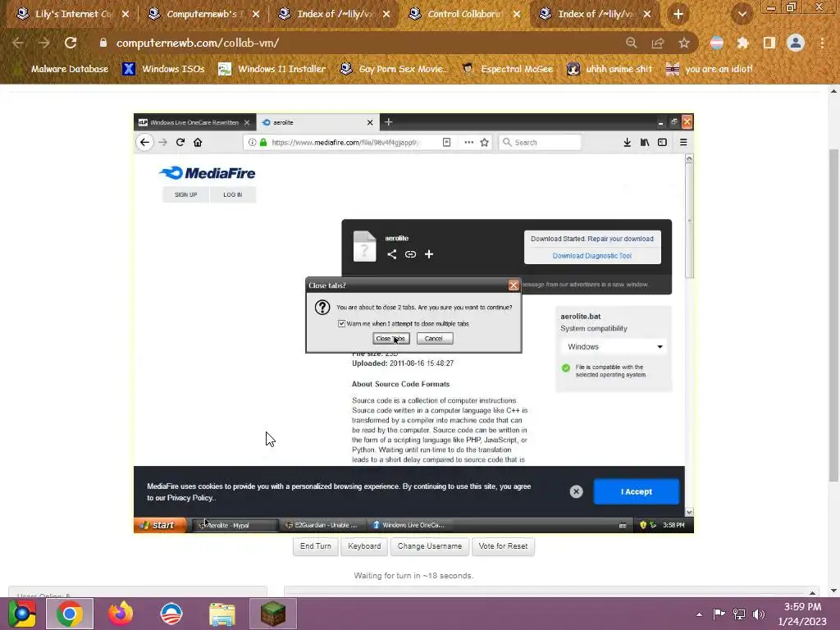Open Firefox from the host taskbar
Image resolution: width=840 pixels, height=630 pixels.
click(121, 614)
